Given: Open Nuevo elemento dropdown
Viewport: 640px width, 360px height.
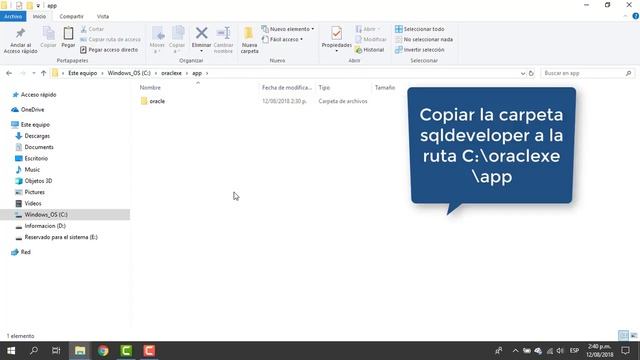Looking at the screenshot, I should click(x=288, y=29).
